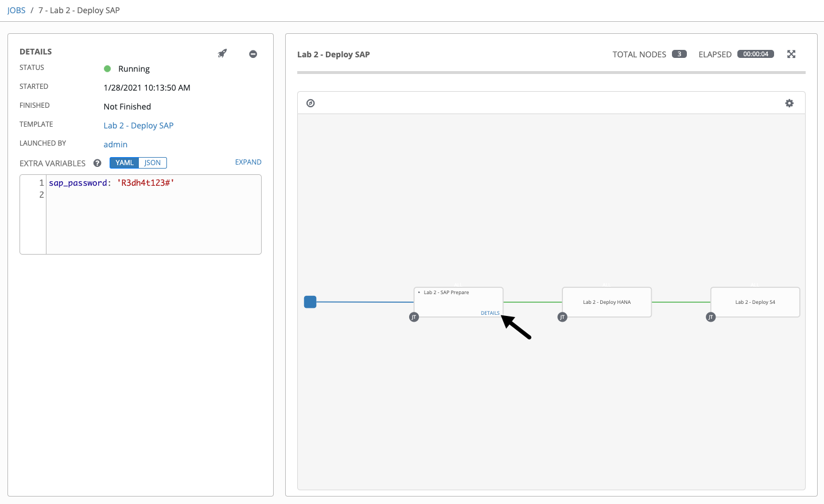Click JT badge on Deploy HANA node

(x=562, y=317)
